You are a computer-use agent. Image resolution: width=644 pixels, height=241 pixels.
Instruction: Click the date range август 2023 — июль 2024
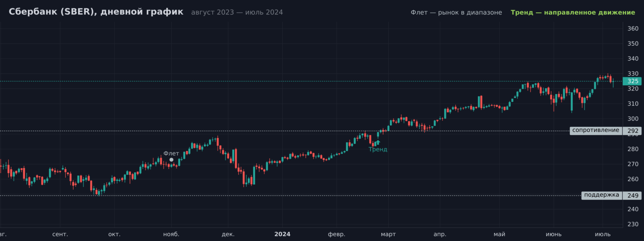237,12
